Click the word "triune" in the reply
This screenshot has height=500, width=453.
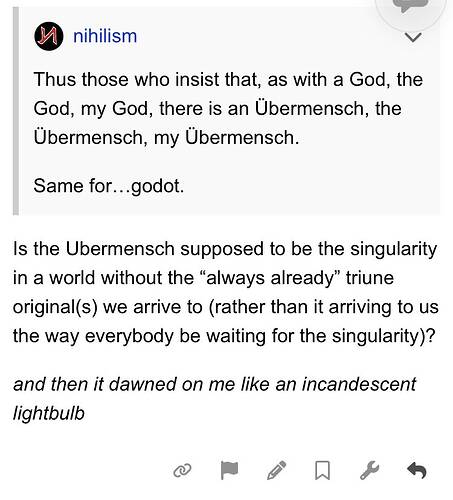370,278
